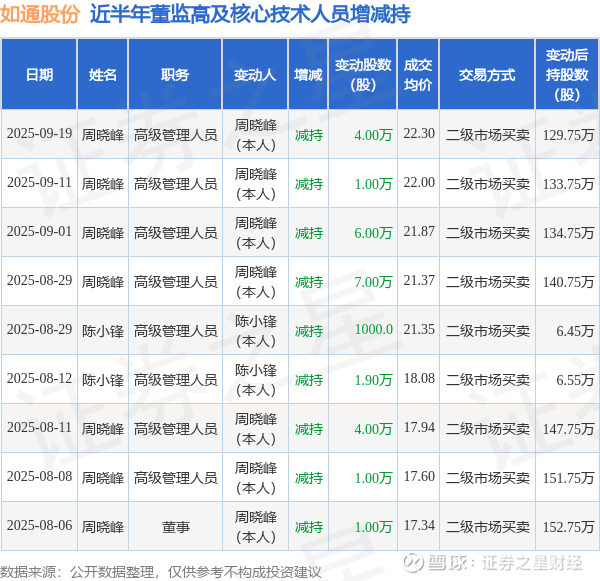Click the 变动股数(股) column header
The width and height of the screenshot is (600, 581).
[x=363, y=74]
